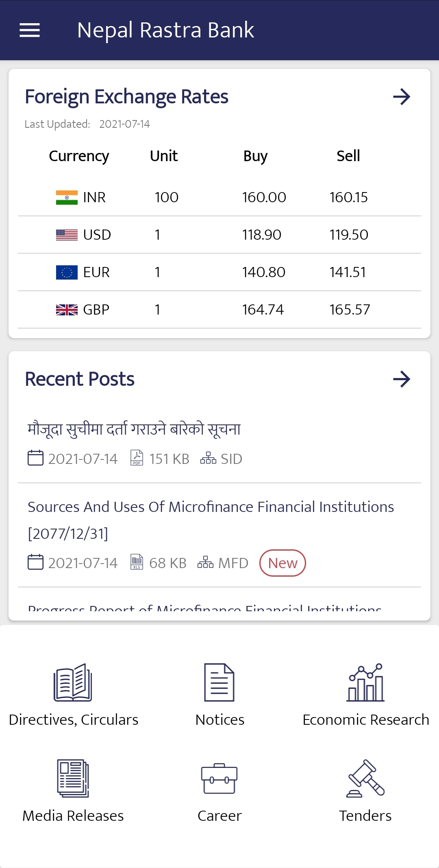
Task: Select the EUR exchange rate row
Action: 219,272
